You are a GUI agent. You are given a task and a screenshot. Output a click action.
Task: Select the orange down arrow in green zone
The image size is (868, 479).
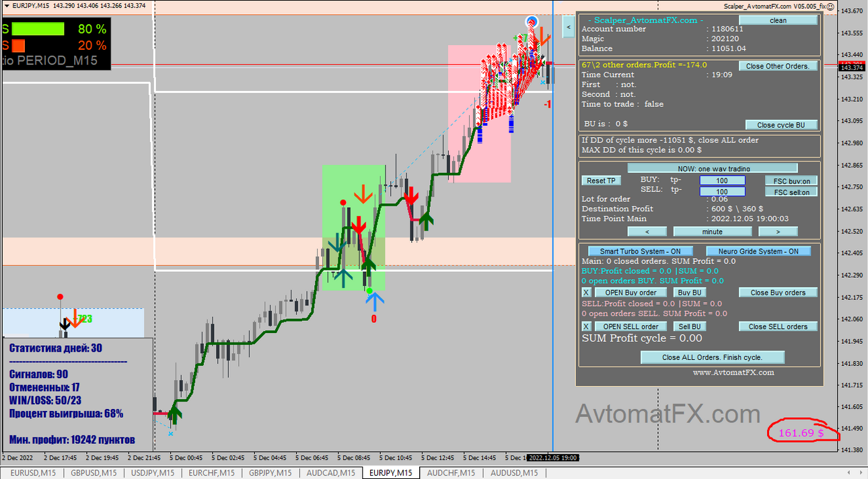tap(363, 194)
